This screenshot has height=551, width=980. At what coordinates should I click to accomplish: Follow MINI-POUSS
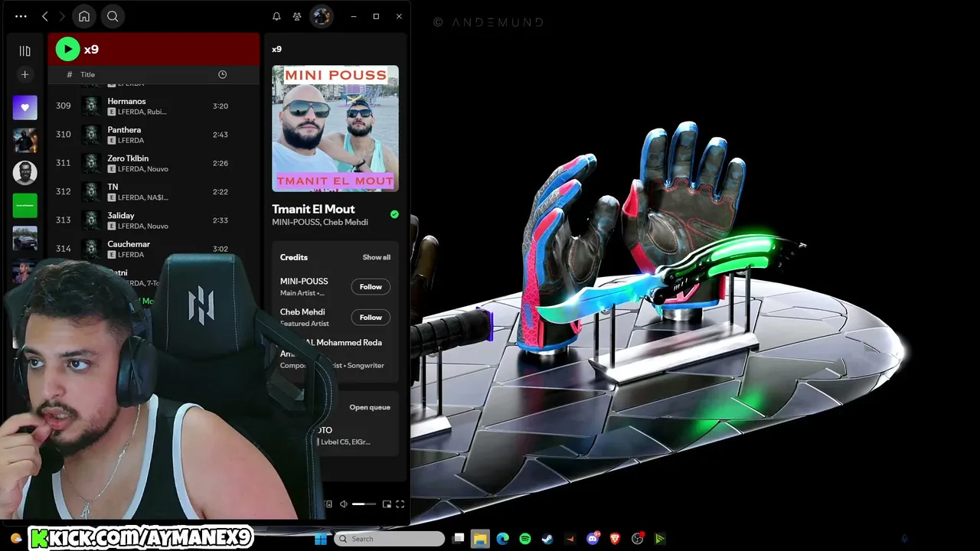pyautogui.click(x=371, y=287)
